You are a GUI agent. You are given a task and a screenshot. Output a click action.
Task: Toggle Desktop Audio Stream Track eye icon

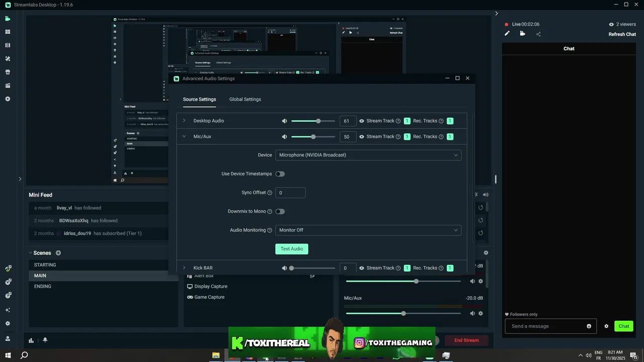point(362,121)
